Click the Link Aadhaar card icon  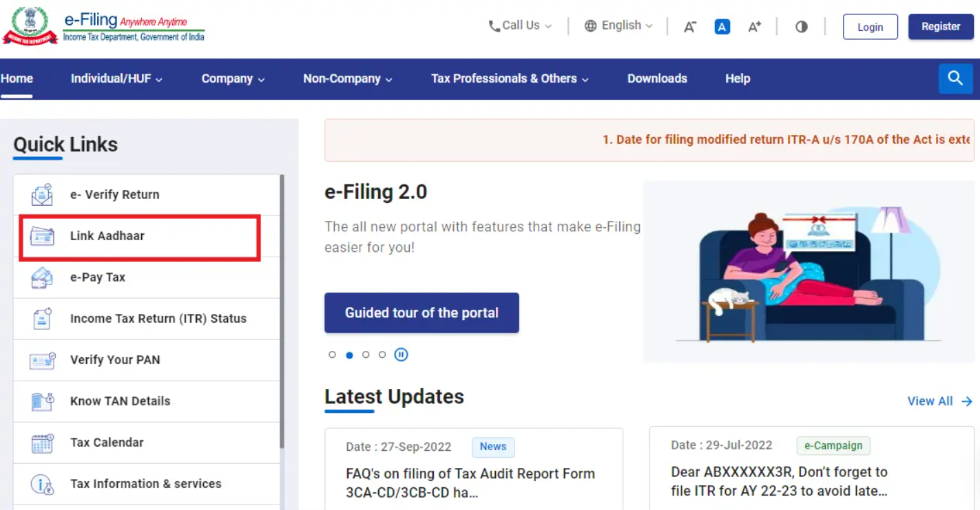tap(42, 236)
